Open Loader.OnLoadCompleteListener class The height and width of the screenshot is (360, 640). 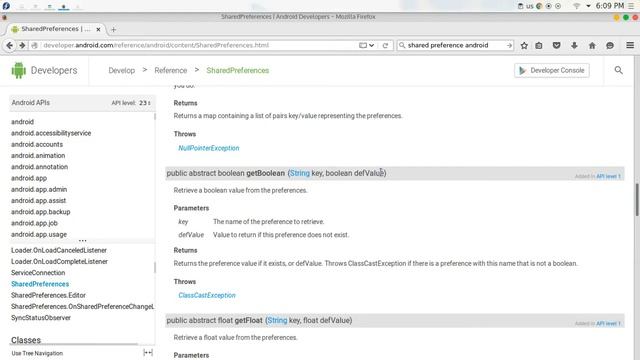tap(60, 261)
